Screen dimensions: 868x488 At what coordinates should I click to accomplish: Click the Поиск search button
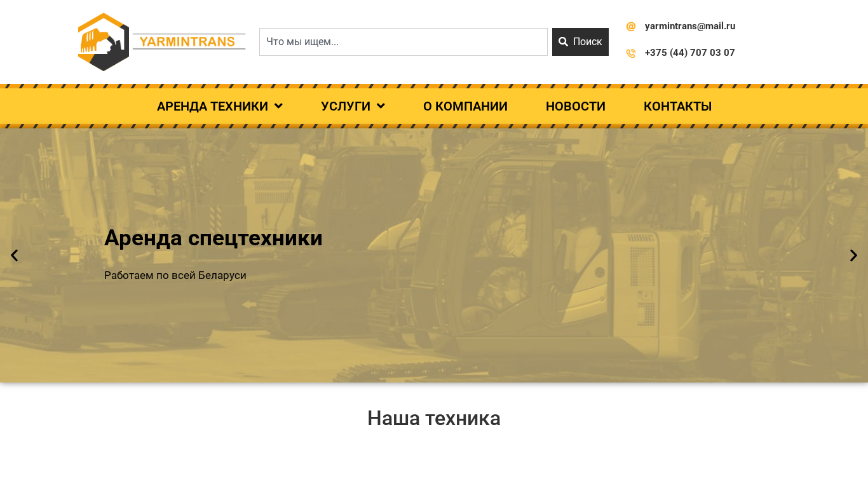pyautogui.click(x=580, y=42)
